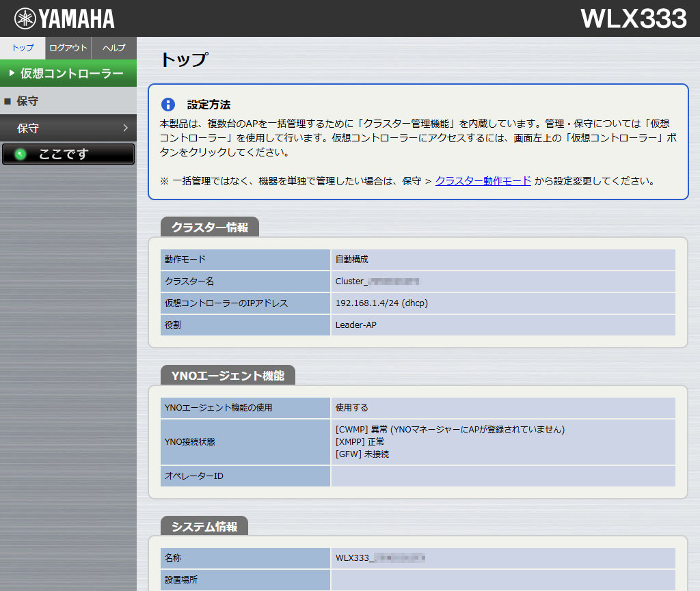Click the ここです locator button

pos(68,154)
